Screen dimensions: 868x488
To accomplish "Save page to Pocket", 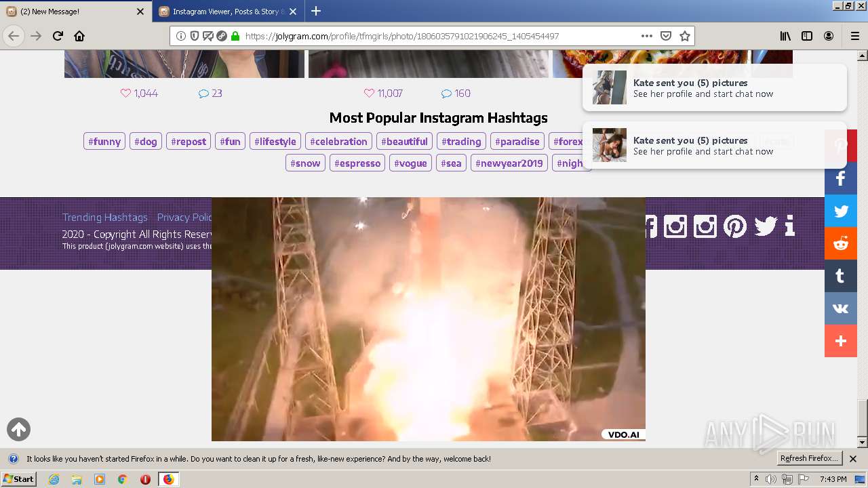I will pos(666,36).
